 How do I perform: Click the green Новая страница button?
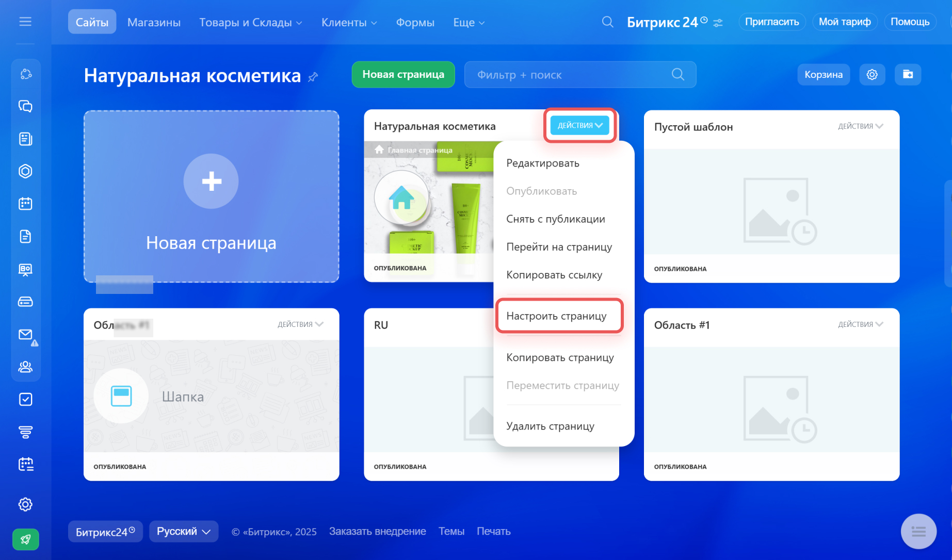pos(403,75)
